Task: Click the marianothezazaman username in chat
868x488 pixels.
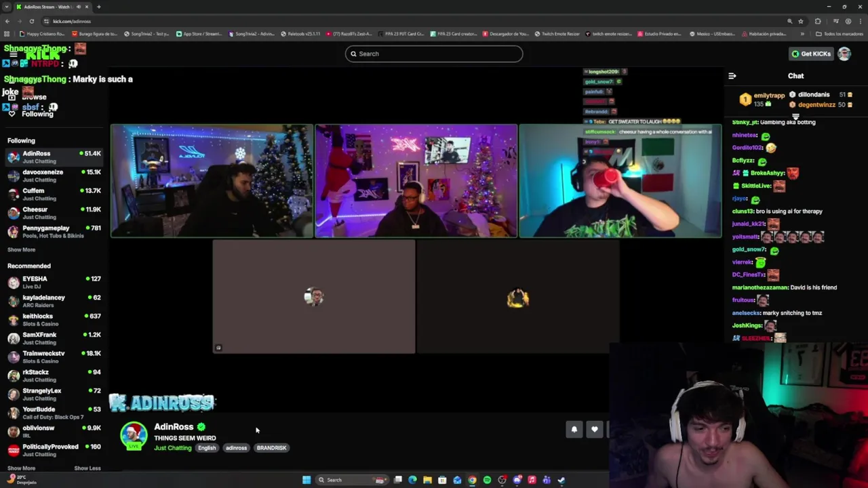Action: click(x=761, y=287)
